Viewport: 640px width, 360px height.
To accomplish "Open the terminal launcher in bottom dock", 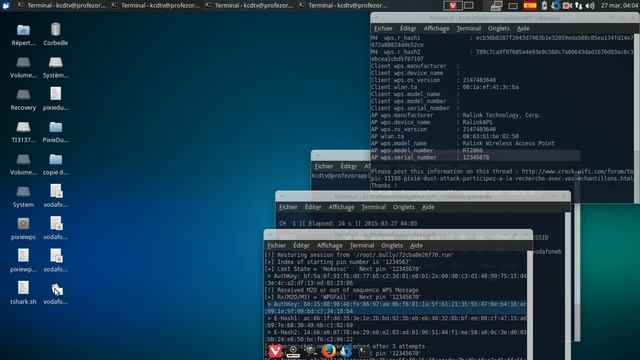I will coord(363,351).
